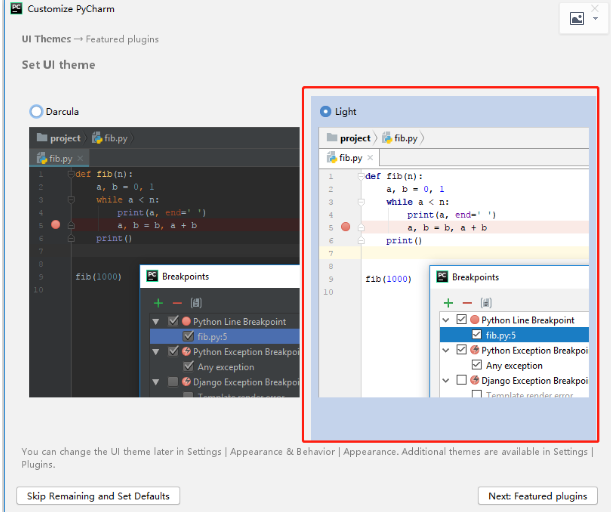Viewport: 611px width, 512px height.
Task: Click Breakpoints dialog icon in Light preview
Action: coord(442,277)
